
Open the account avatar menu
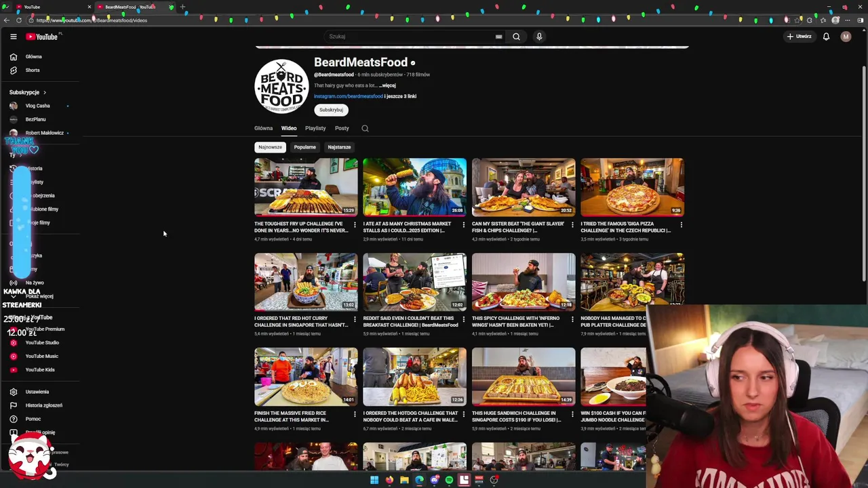click(x=846, y=37)
